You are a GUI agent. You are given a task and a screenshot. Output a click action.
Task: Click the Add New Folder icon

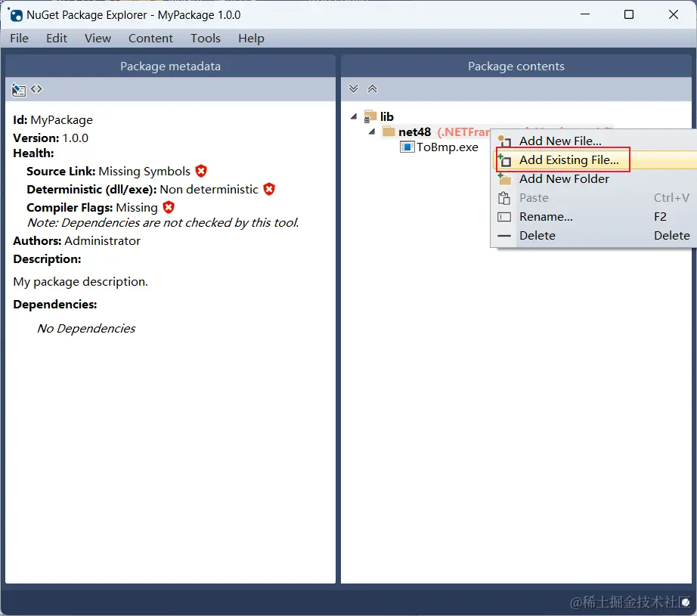pyautogui.click(x=504, y=179)
